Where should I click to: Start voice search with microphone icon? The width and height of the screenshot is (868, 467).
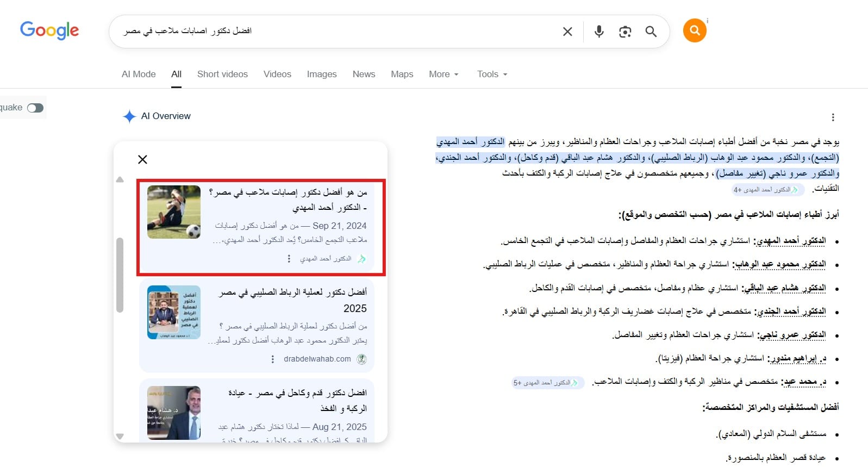coord(598,32)
